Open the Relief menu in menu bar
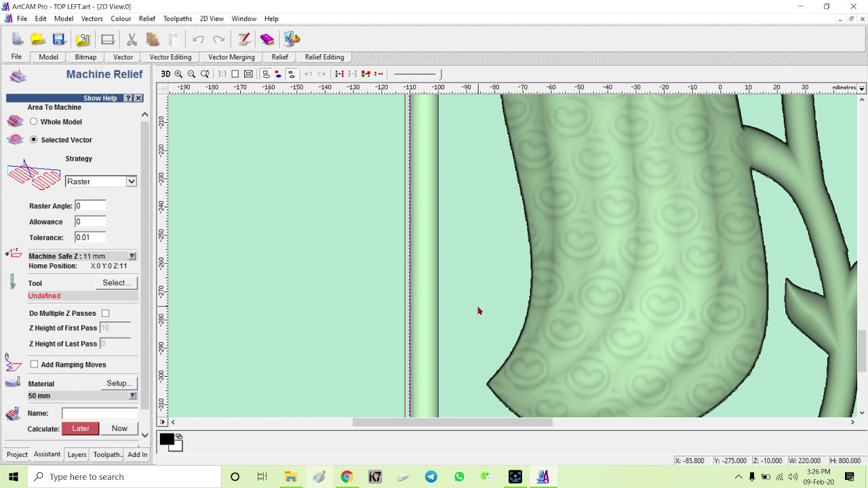Viewport: 868px width, 488px height. (x=146, y=19)
